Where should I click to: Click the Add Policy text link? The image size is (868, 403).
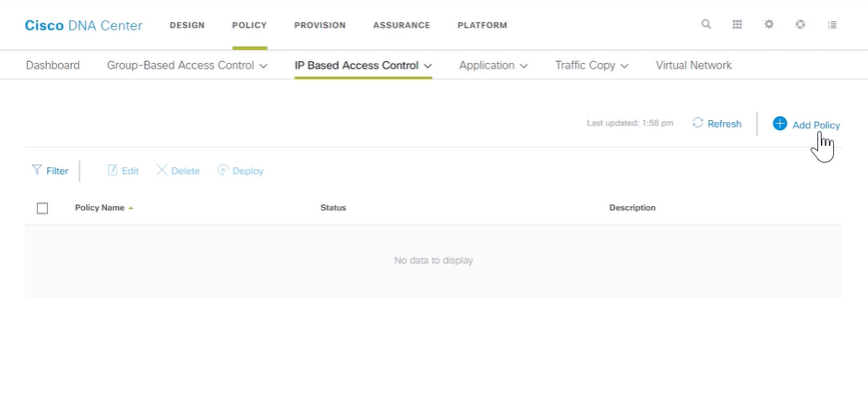[816, 126]
